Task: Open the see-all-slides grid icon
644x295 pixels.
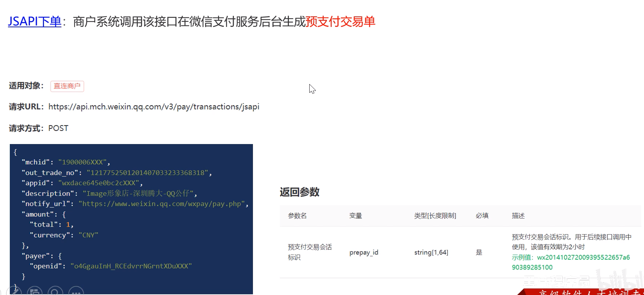Action: tap(35, 291)
